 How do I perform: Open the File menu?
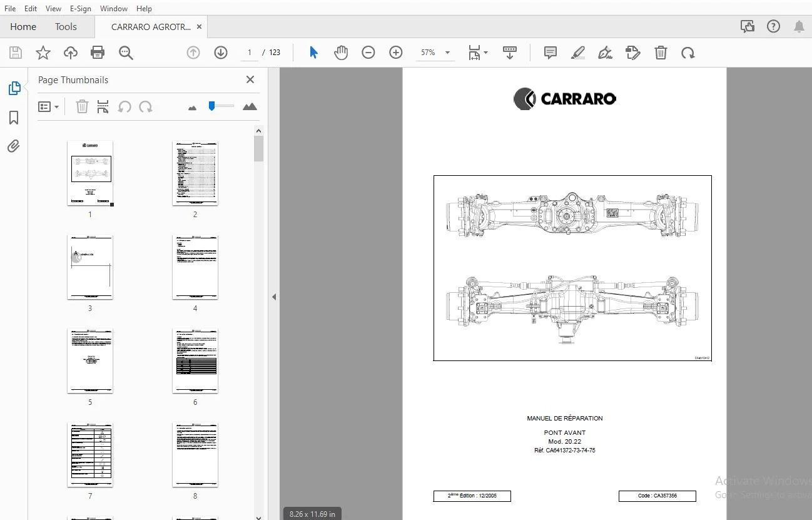click(x=10, y=8)
